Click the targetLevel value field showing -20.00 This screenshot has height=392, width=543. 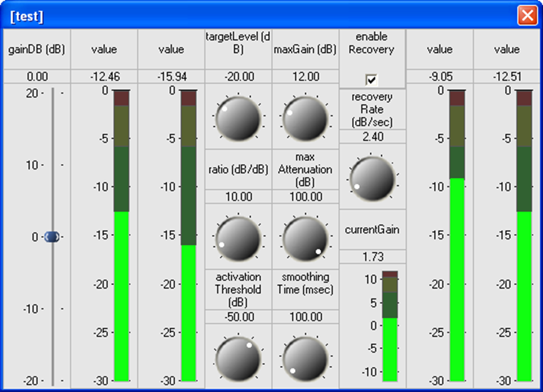click(238, 77)
